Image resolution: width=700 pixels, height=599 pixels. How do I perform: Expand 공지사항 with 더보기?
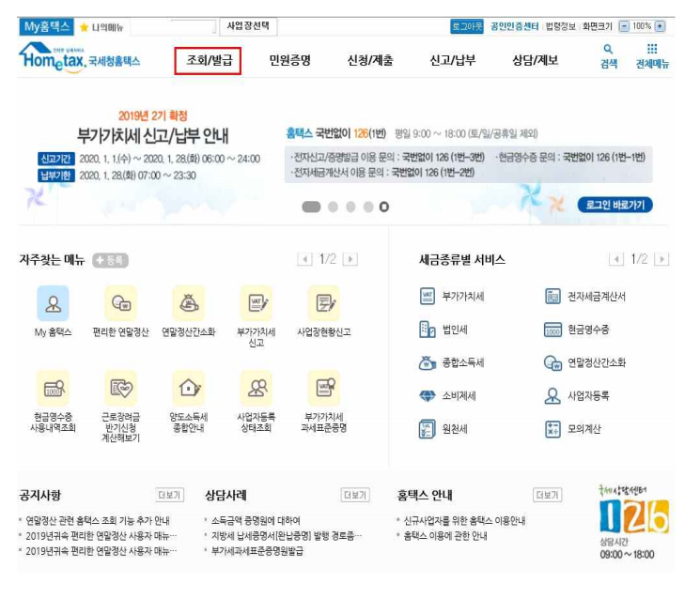pos(169,495)
